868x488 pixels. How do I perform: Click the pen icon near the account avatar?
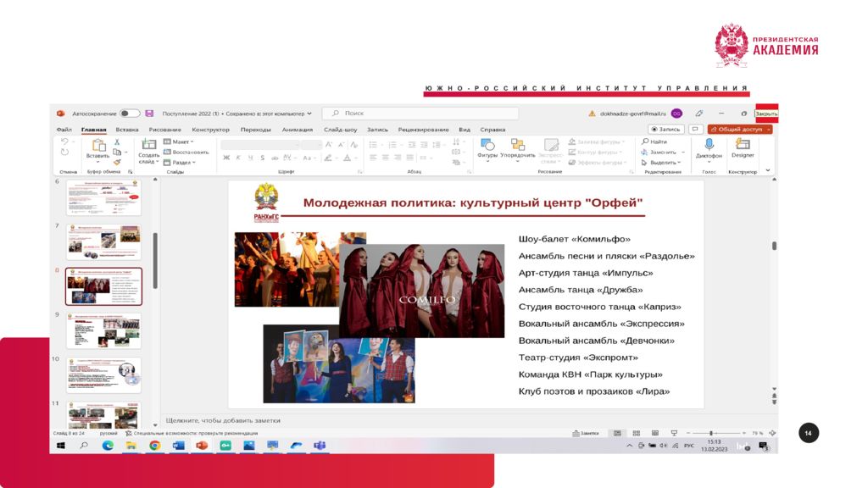(699, 114)
